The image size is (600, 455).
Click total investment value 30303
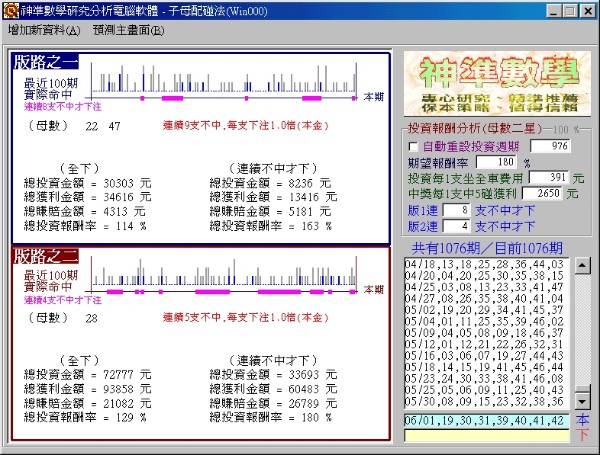(119, 183)
